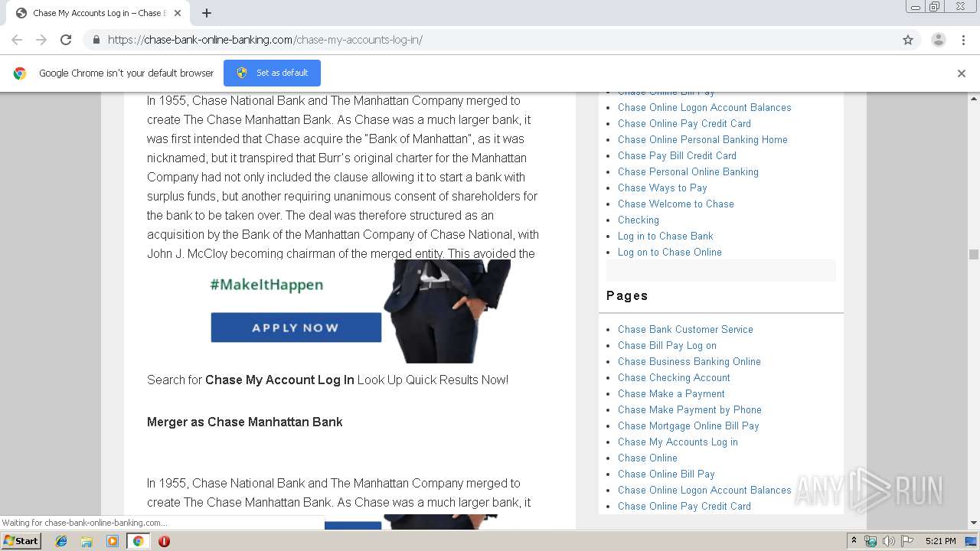
Task: Open Log on to Chase Online link
Action: pos(670,252)
